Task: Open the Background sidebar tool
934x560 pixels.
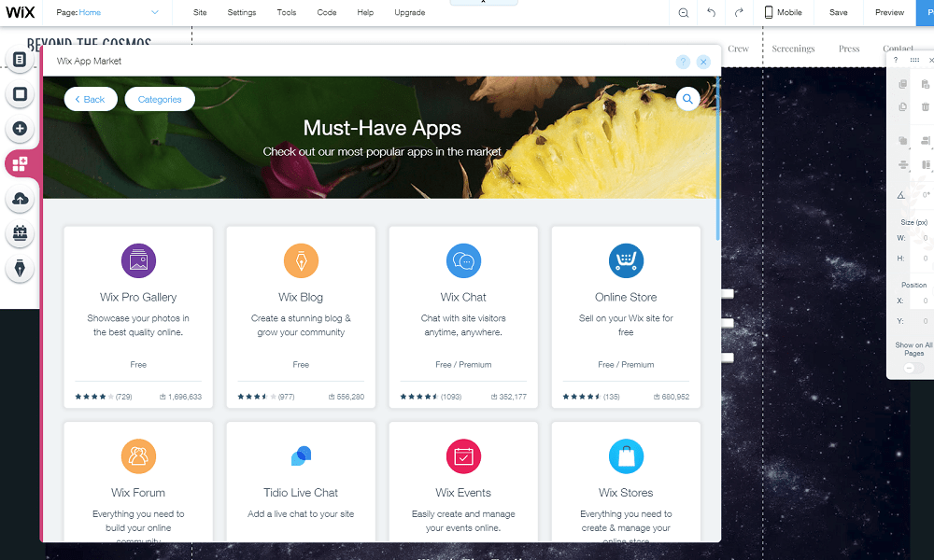Action: [20, 94]
